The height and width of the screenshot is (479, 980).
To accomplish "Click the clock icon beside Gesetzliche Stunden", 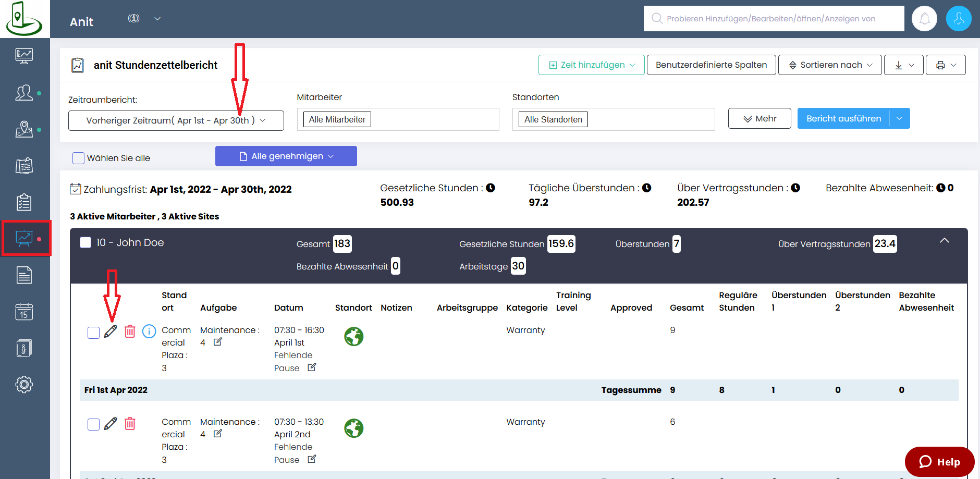I will point(491,188).
